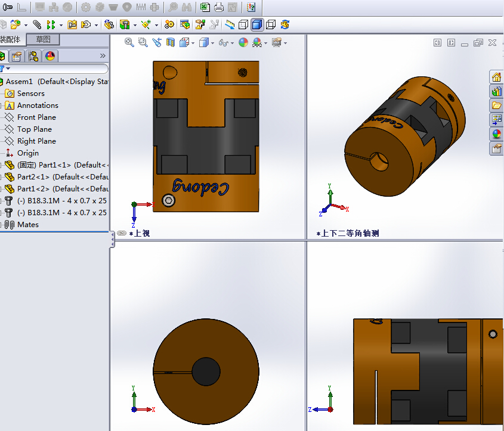Select the 装配体 tab
This screenshot has width=504, height=431.
(x=11, y=40)
